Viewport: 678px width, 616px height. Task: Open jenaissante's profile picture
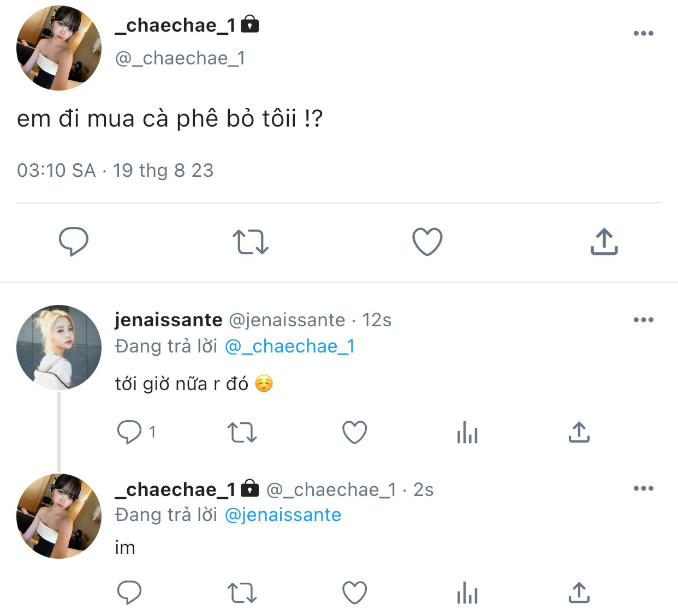(59, 348)
